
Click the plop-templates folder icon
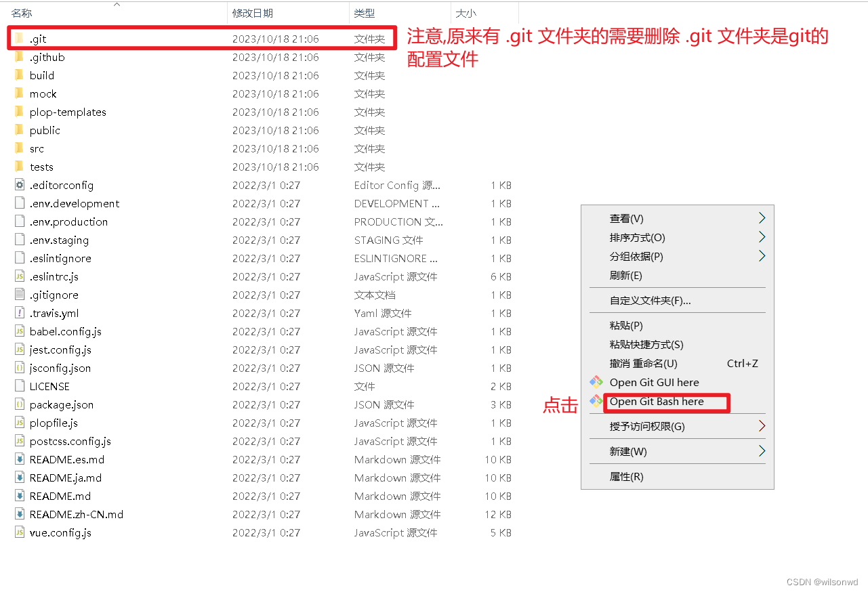tap(19, 112)
